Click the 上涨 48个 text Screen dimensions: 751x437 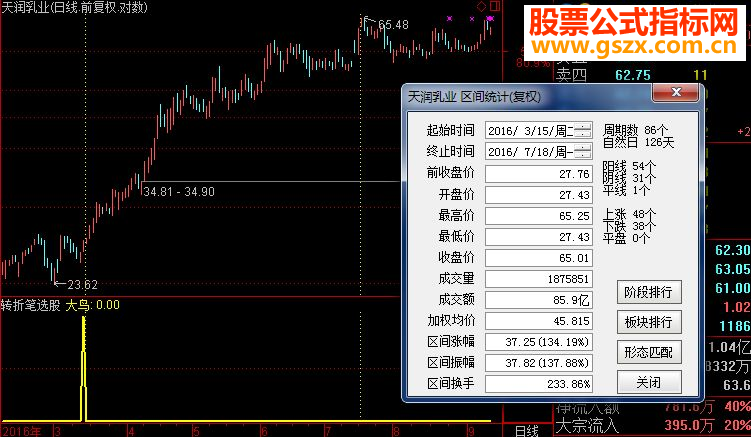[629, 214]
